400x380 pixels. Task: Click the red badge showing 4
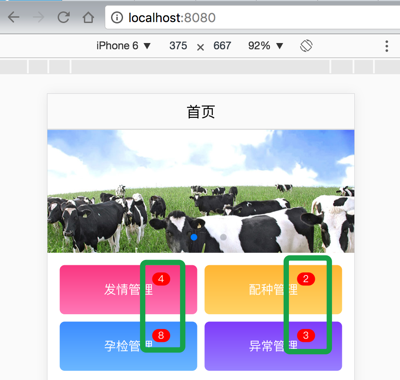click(161, 279)
